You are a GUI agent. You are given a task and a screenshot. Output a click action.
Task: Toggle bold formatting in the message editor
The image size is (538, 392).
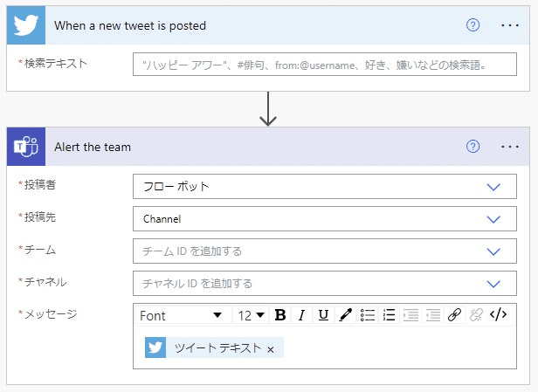(x=280, y=315)
